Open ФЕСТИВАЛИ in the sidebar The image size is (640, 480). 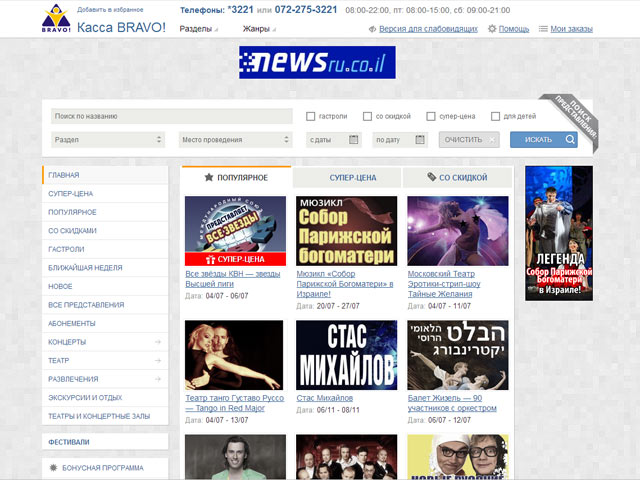point(105,442)
